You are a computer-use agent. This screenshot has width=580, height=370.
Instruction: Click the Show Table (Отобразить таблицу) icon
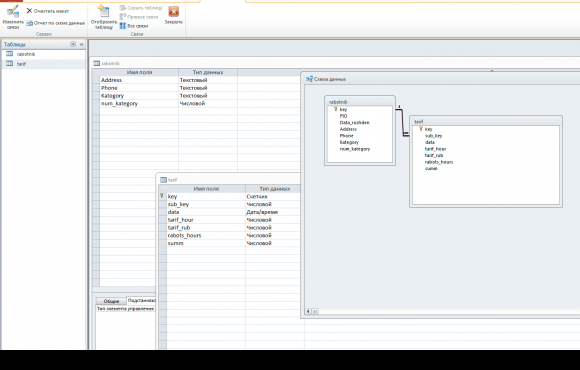[103, 17]
